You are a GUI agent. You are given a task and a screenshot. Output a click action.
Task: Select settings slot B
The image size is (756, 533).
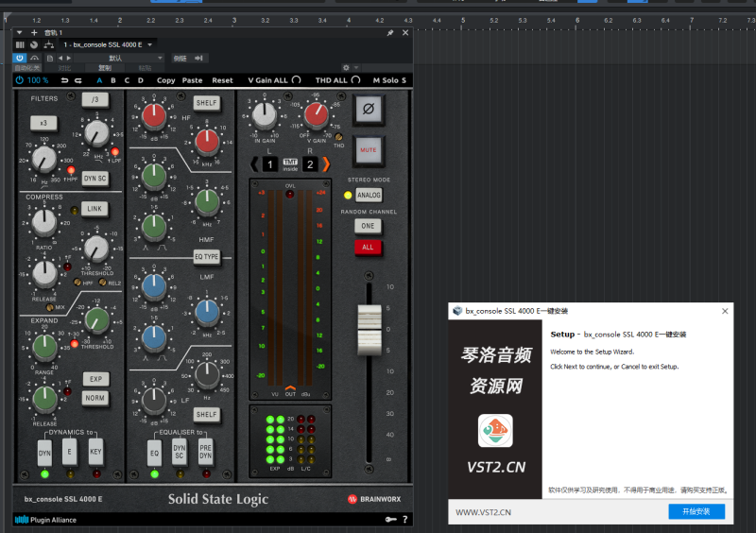[113, 80]
